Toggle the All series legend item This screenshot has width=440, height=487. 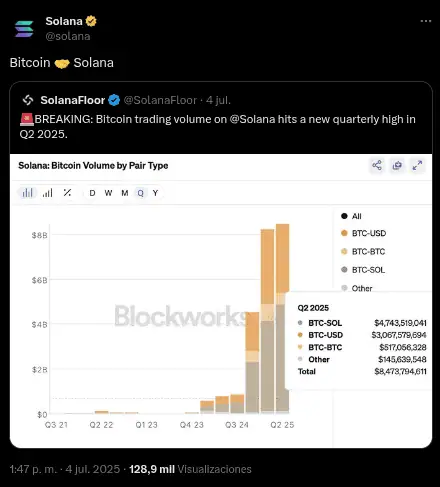coord(351,216)
